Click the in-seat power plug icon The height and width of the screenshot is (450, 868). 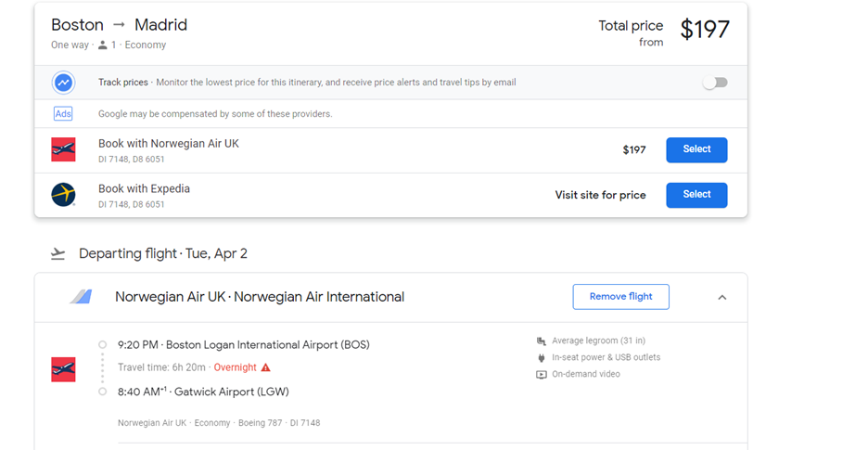[x=542, y=357]
